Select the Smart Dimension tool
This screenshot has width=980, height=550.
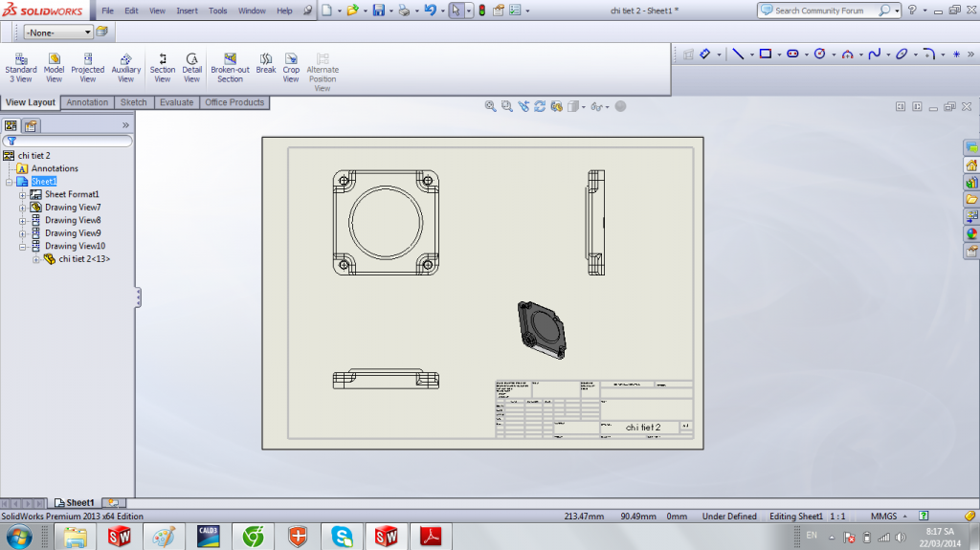point(705,54)
